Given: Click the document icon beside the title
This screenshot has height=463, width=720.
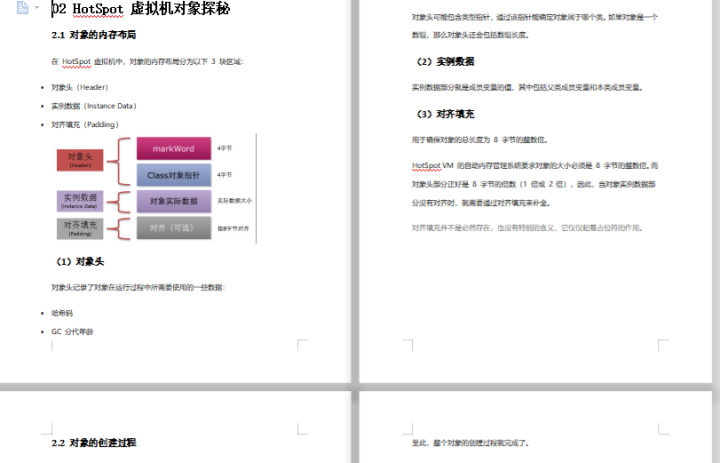Looking at the screenshot, I should click(x=22, y=7).
